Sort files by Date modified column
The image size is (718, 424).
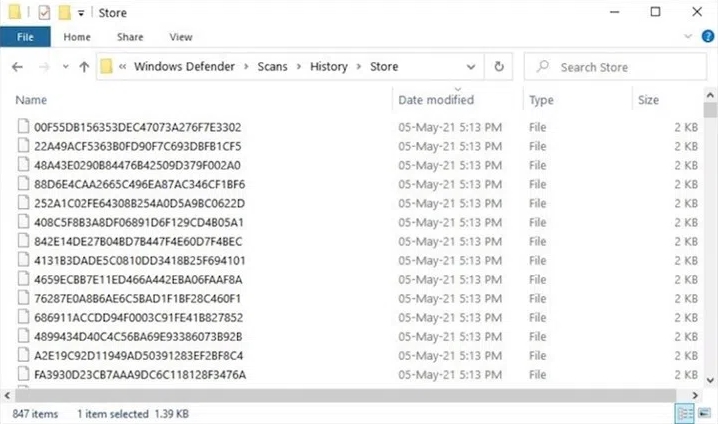click(x=436, y=100)
